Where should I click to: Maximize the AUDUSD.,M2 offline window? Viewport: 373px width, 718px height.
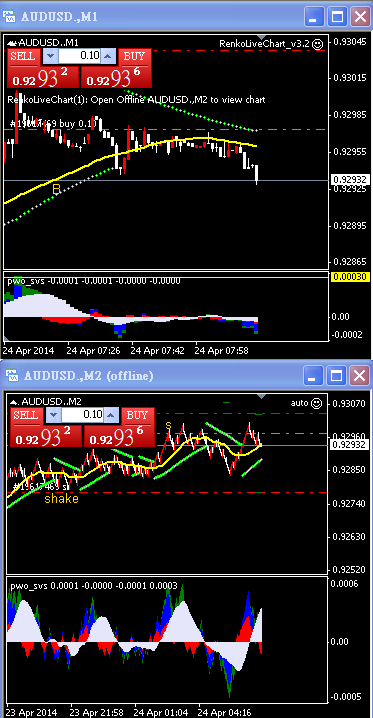coord(337,375)
